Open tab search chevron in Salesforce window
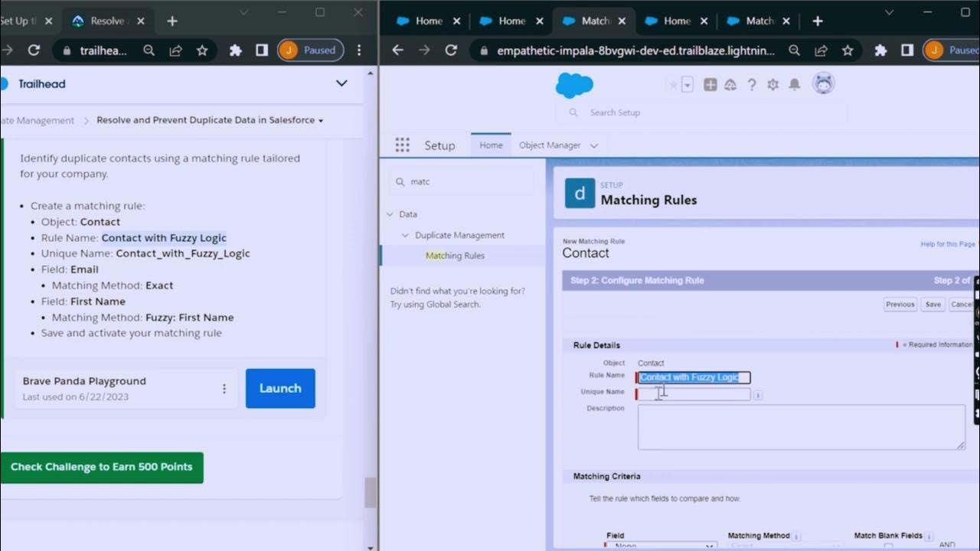The width and height of the screenshot is (980, 551). (890, 12)
